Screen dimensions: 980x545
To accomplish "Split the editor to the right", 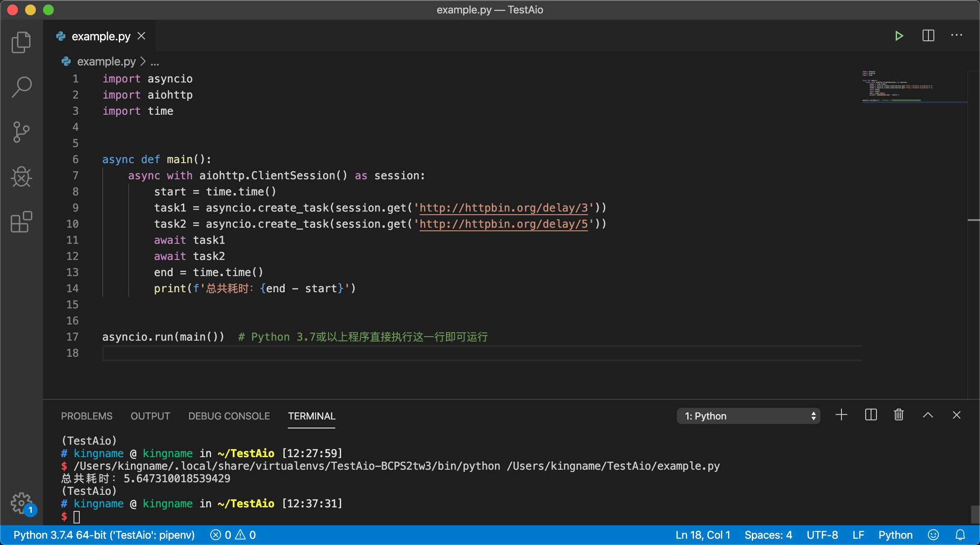I will 928,36.
